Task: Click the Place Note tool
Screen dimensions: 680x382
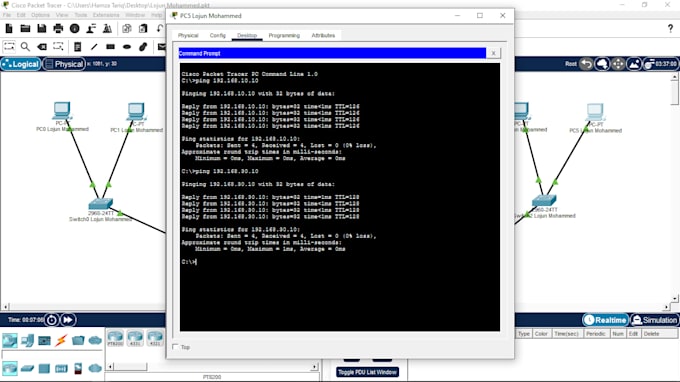Action: pos(78,46)
